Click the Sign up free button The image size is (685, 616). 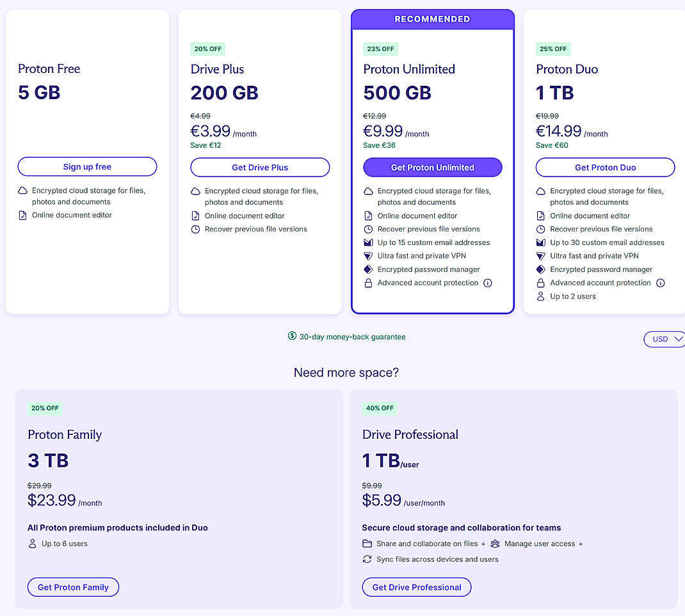click(x=87, y=167)
